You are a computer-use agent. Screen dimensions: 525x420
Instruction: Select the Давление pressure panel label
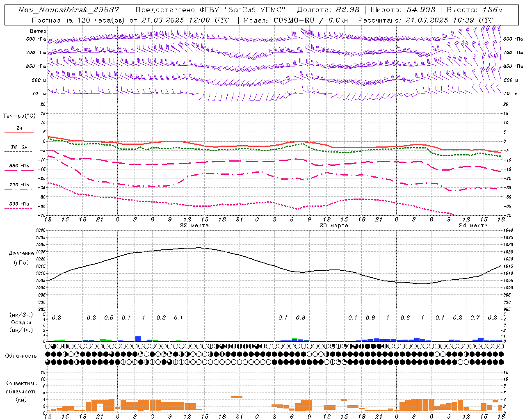point(21,253)
